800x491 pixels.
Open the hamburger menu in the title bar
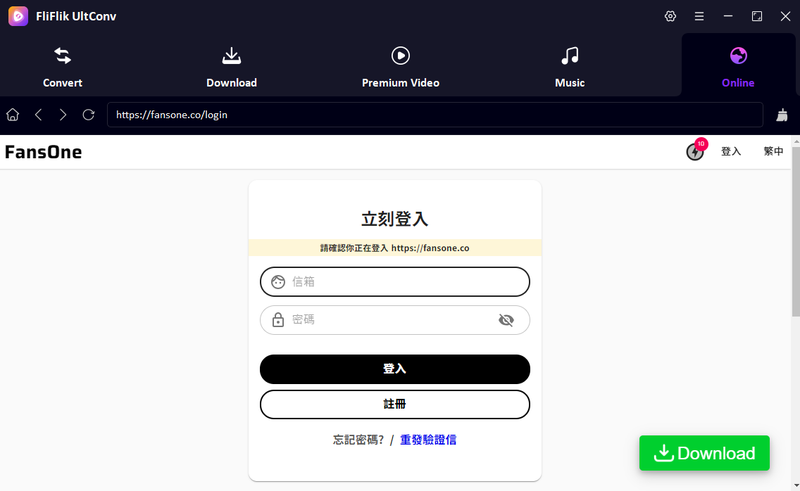point(699,16)
